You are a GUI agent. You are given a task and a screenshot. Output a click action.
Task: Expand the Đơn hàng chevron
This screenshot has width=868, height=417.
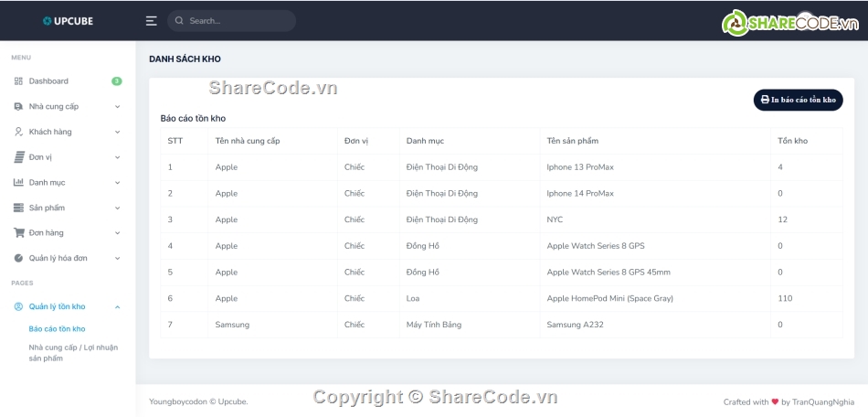117,233
